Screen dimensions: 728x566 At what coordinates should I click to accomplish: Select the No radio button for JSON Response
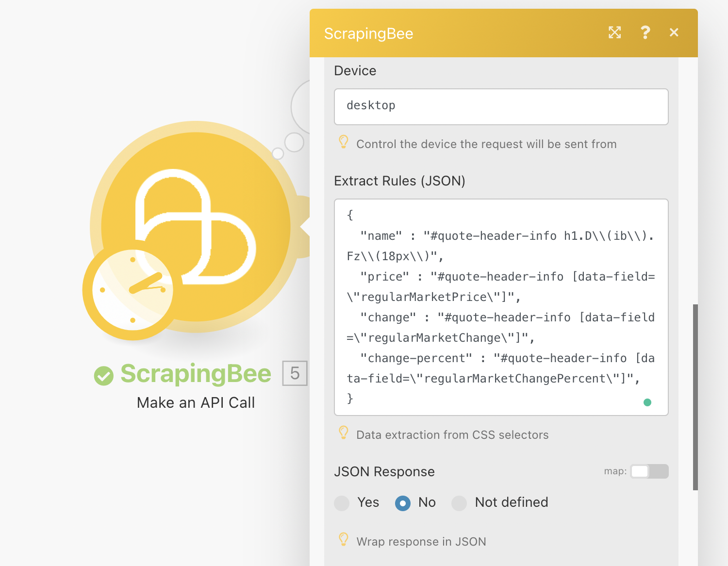pos(403,503)
